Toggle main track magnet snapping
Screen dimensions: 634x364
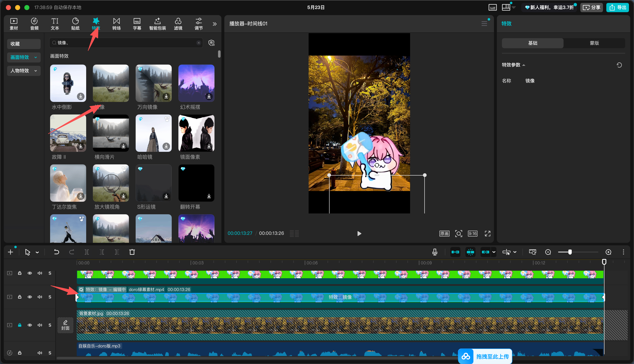coord(455,252)
